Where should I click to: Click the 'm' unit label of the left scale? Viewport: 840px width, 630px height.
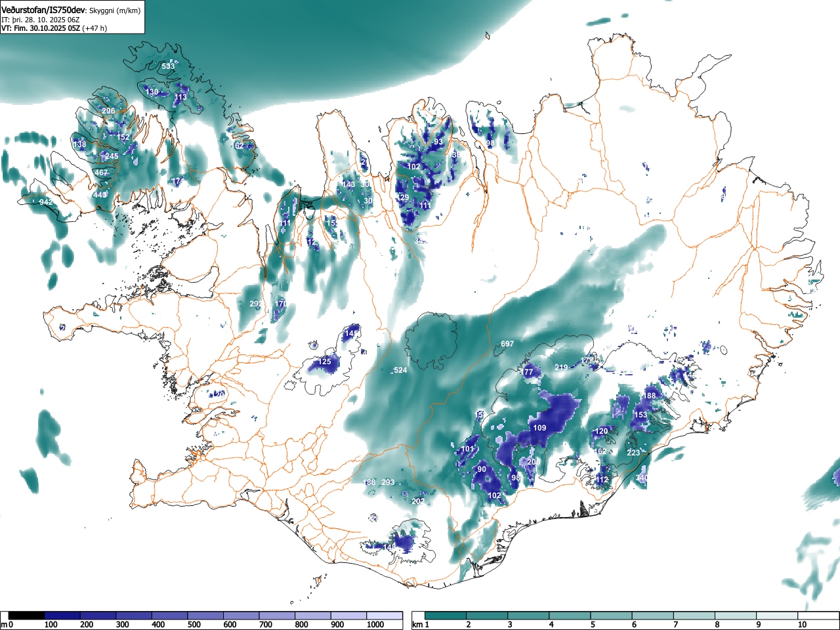(x=4, y=625)
